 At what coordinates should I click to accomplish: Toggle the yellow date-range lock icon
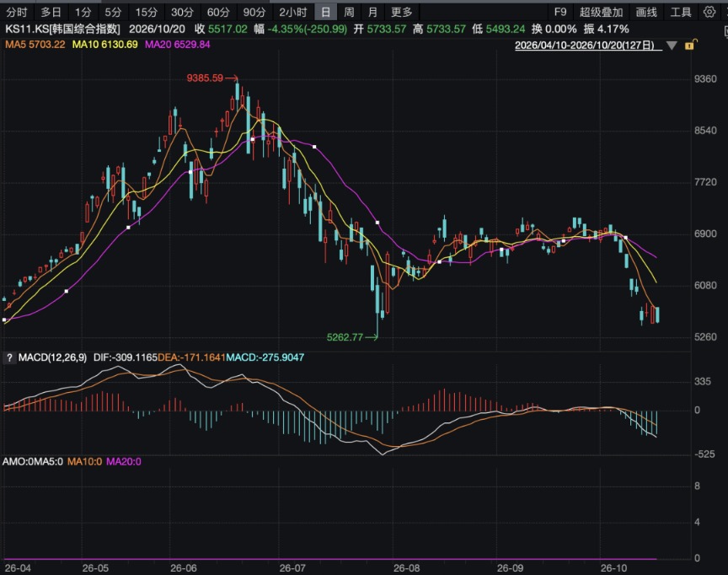(690, 45)
